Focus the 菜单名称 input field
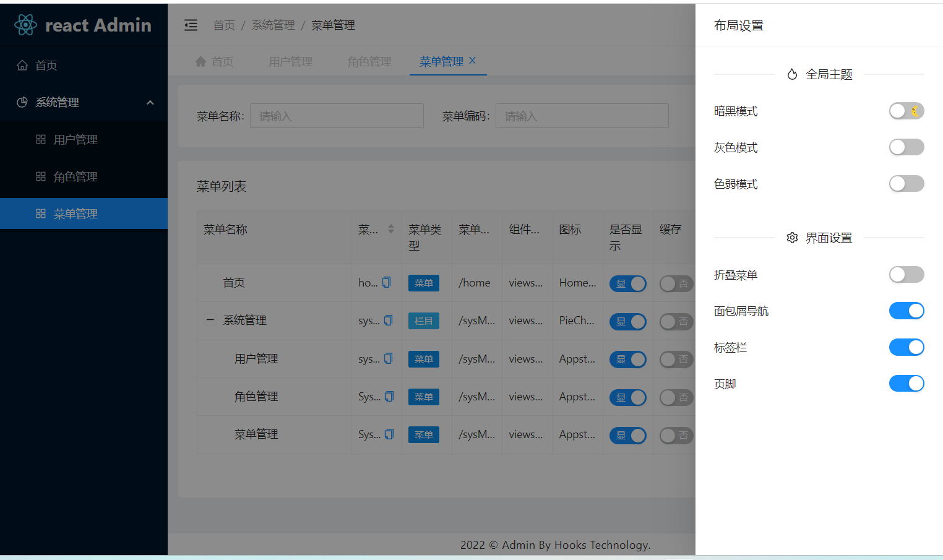Screen dimensions: 943x560 pos(337,116)
